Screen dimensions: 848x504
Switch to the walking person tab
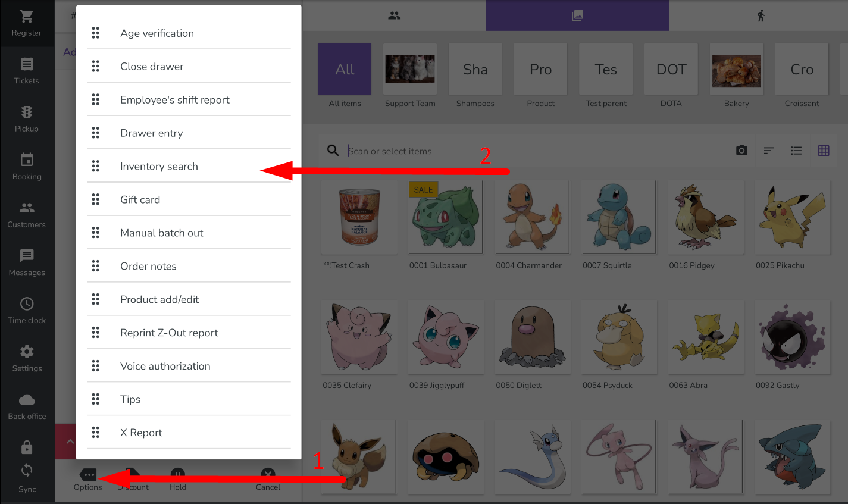click(x=761, y=15)
